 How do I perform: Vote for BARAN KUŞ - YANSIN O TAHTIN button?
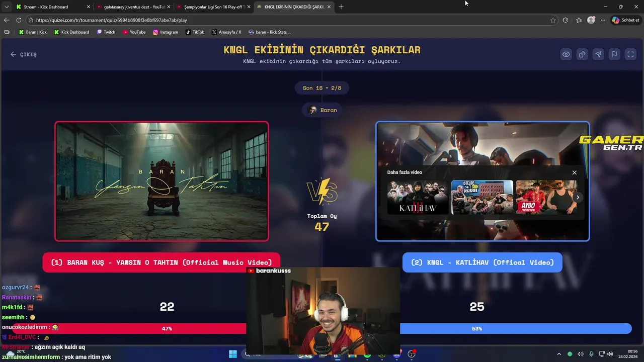click(162, 262)
